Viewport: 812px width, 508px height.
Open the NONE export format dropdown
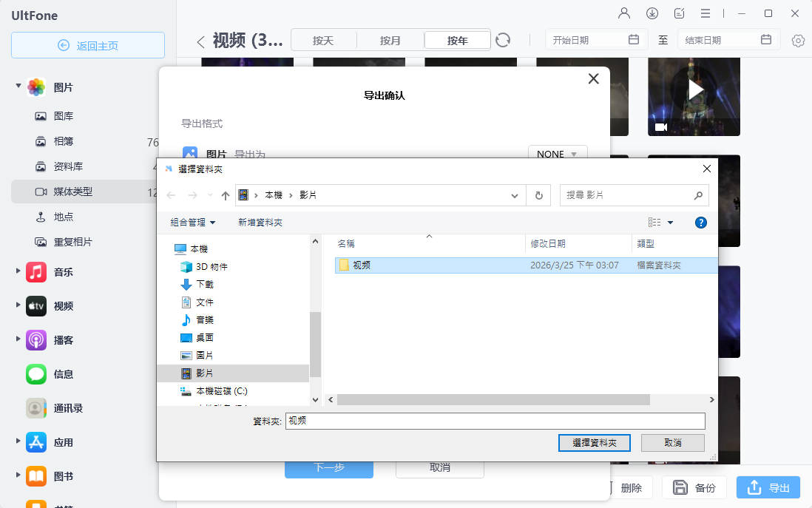point(558,154)
